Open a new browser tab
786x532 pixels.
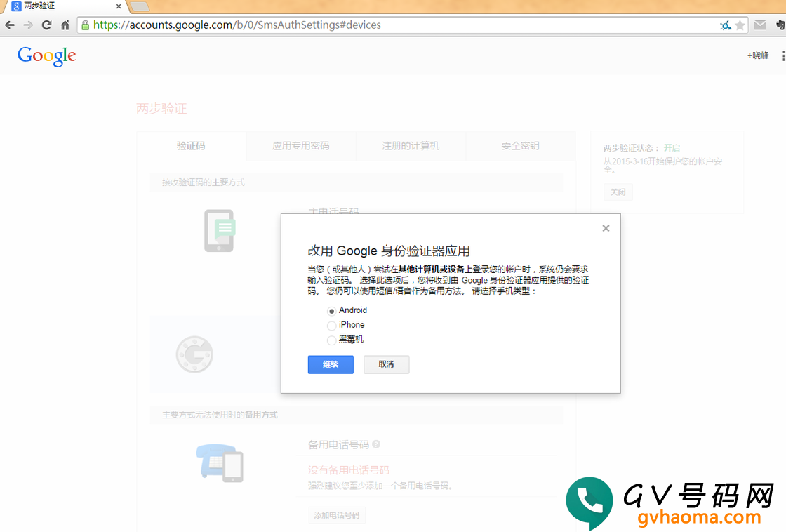click(140, 6)
